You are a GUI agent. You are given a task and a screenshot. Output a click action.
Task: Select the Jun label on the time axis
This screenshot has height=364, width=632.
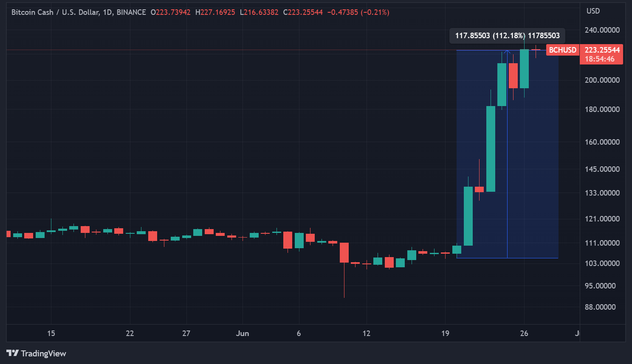pyautogui.click(x=243, y=333)
